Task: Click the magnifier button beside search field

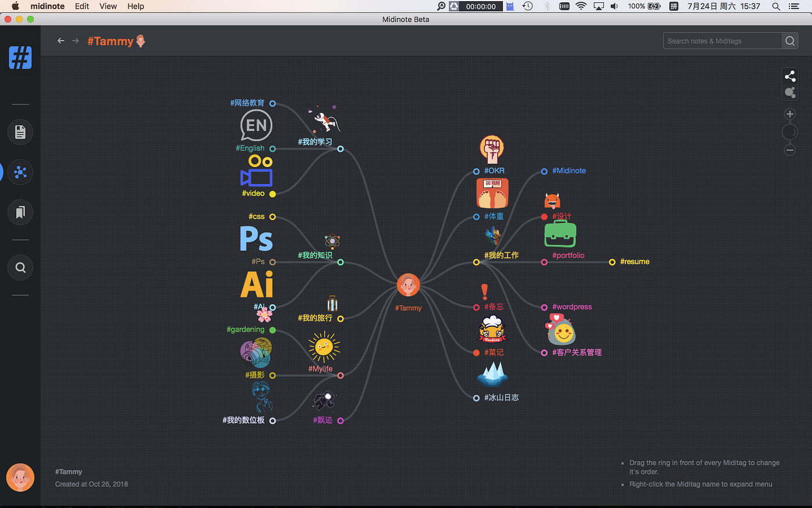Action: point(790,41)
